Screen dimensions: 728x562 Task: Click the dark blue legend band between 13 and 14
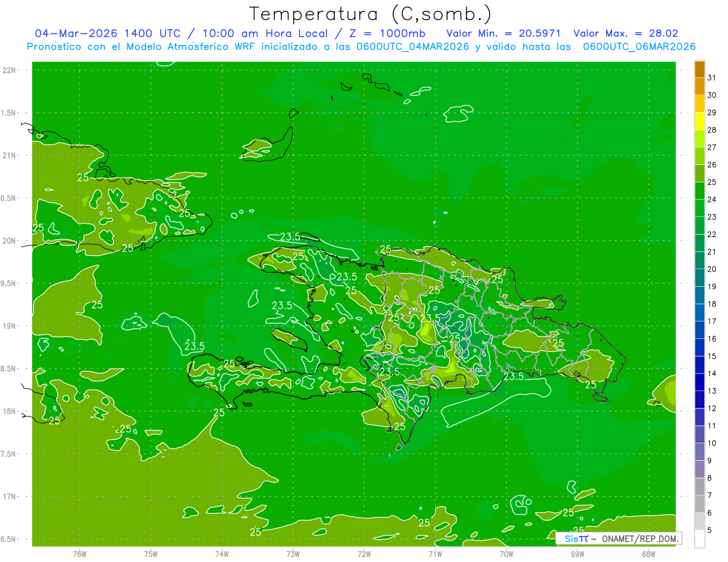pos(699,382)
